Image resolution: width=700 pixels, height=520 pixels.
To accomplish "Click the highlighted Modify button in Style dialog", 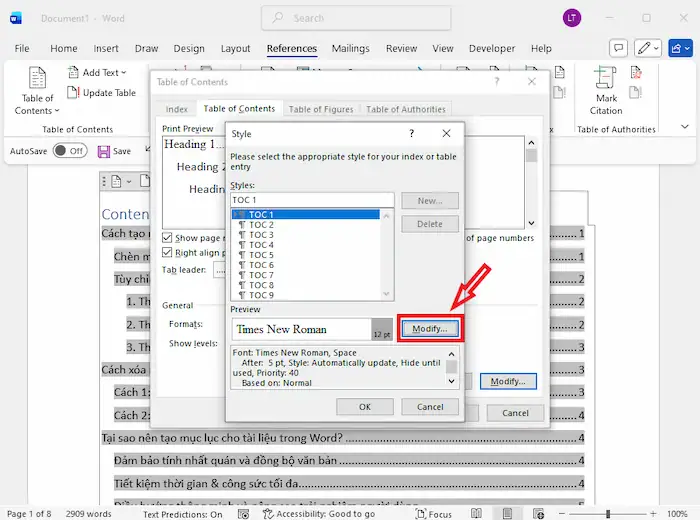I will coord(430,328).
